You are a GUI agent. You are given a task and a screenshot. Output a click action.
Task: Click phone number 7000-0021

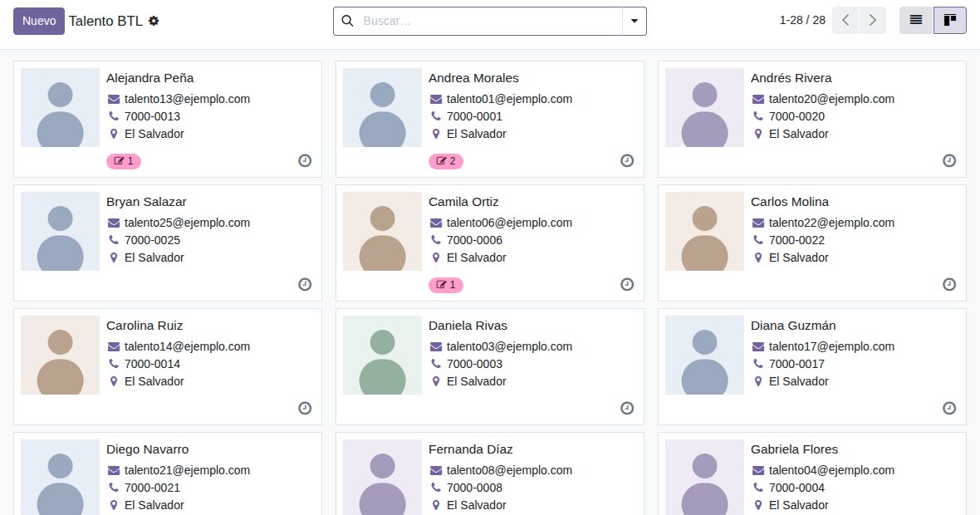(152, 488)
